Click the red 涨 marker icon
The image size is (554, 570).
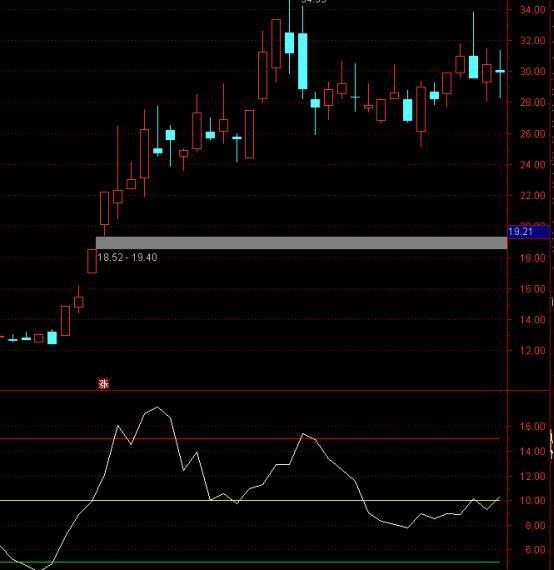point(104,384)
